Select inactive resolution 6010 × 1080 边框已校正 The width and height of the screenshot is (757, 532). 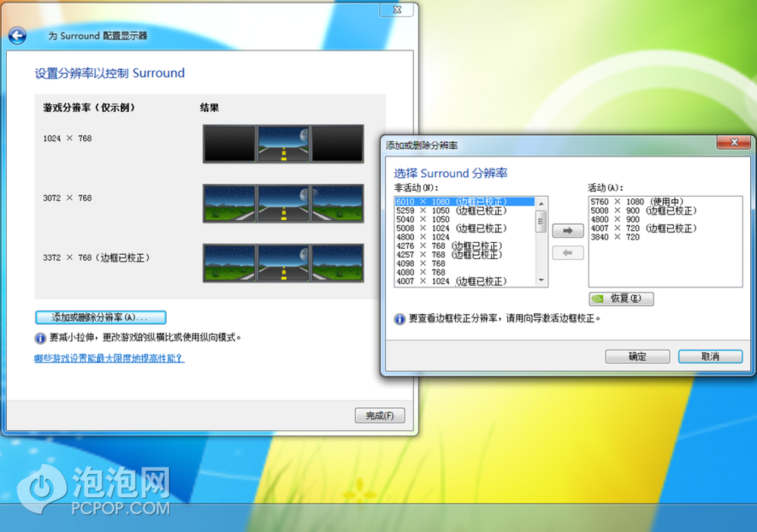[x=465, y=201]
